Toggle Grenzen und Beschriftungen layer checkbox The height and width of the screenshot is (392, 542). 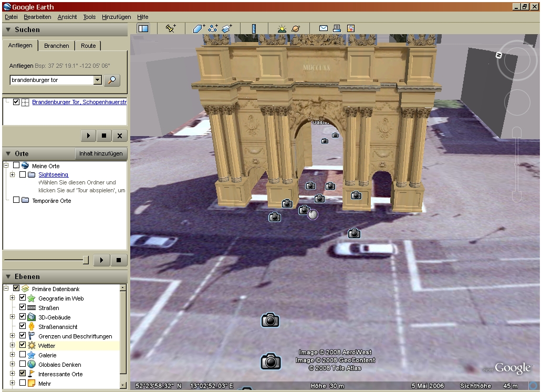23,336
